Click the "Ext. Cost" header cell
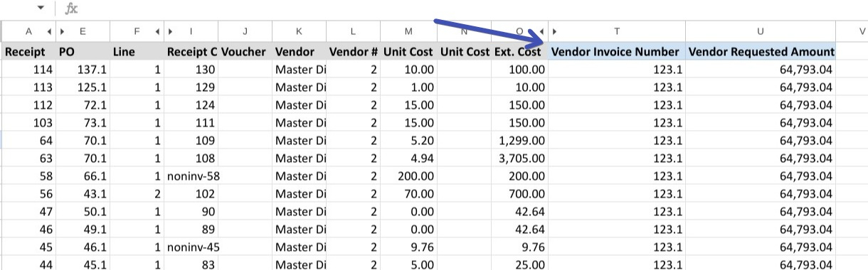This screenshot has width=868, height=270. (519, 52)
